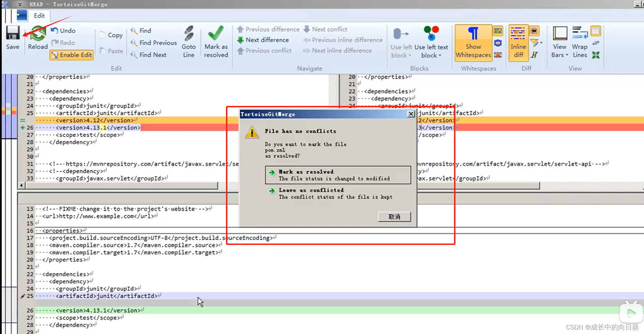This screenshot has height=334, width=644.
Task: Click left pane line 33 groupId javax.servlet
Action: pos(102,178)
